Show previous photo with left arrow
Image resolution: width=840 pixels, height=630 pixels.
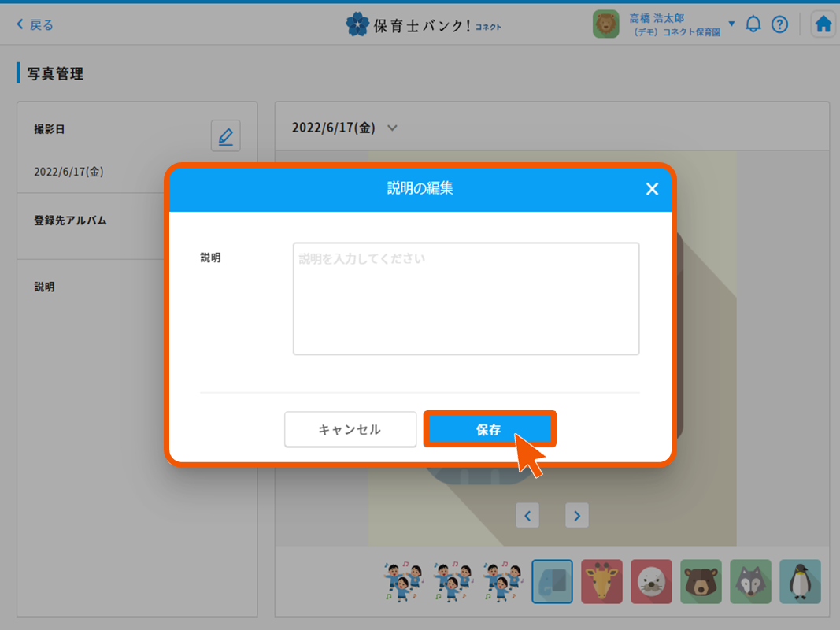(x=527, y=515)
